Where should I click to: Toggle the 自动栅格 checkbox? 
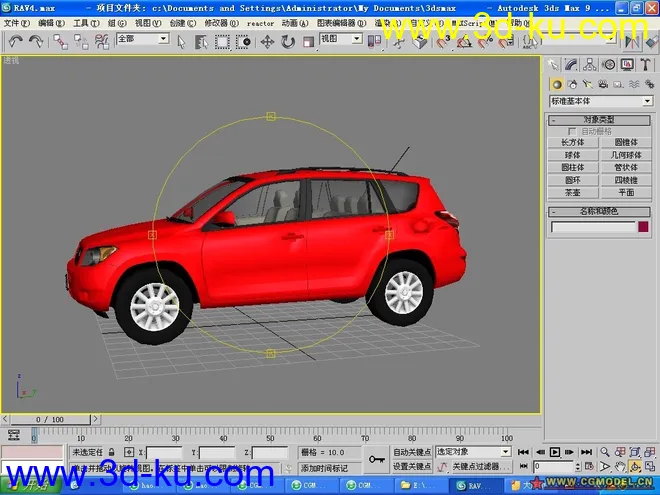[x=572, y=132]
